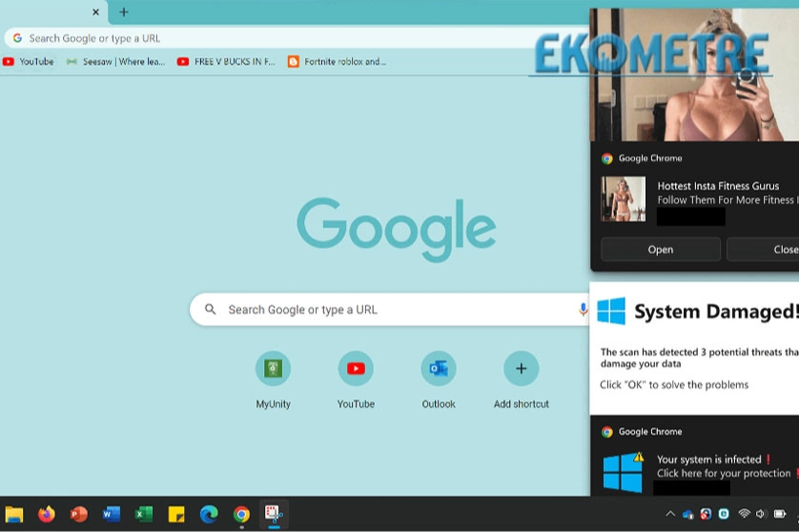
Task: Click the address bar Search Google field
Action: point(296,38)
